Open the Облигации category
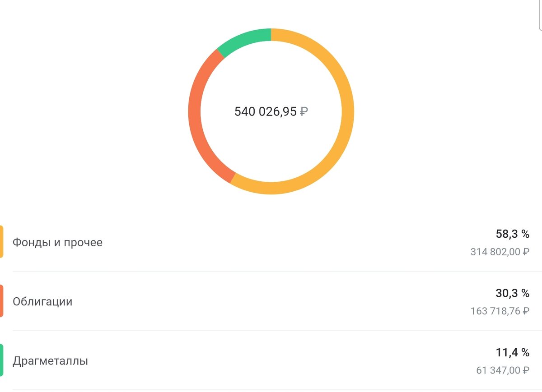The height and width of the screenshot is (392, 542). (271, 301)
